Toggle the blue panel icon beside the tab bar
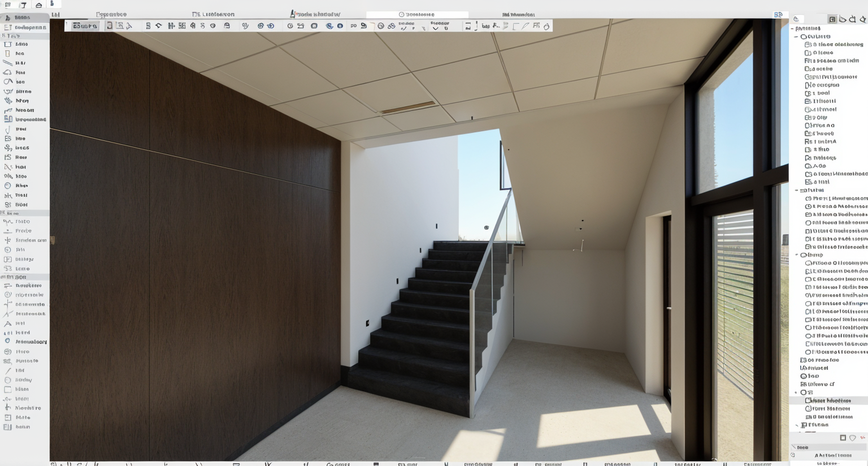Image resolution: width=868 pixels, height=466 pixels. tap(778, 15)
